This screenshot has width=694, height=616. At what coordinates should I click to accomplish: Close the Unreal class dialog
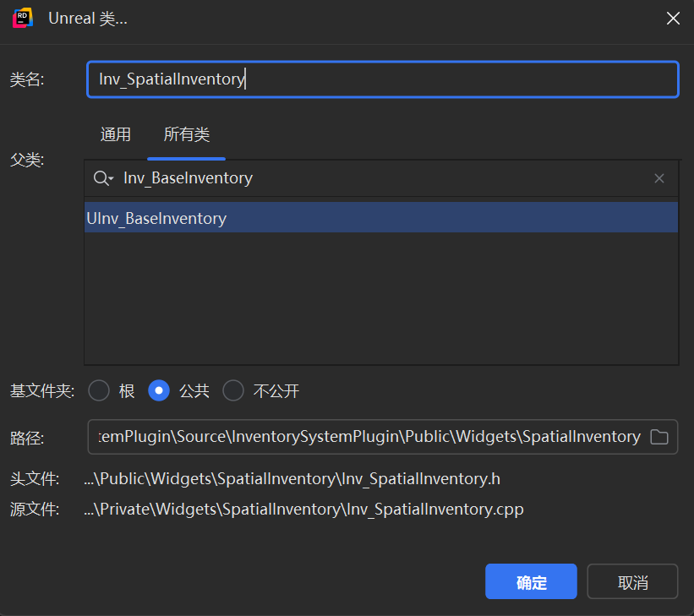click(673, 18)
